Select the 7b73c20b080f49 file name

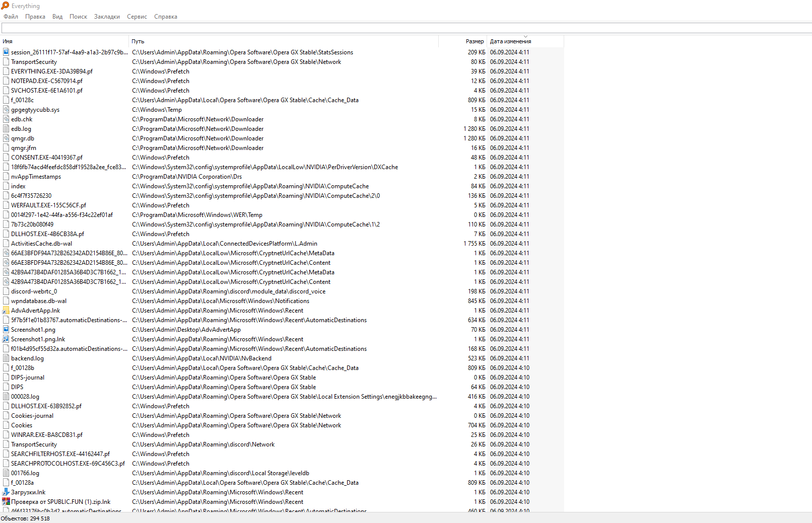pos(32,225)
